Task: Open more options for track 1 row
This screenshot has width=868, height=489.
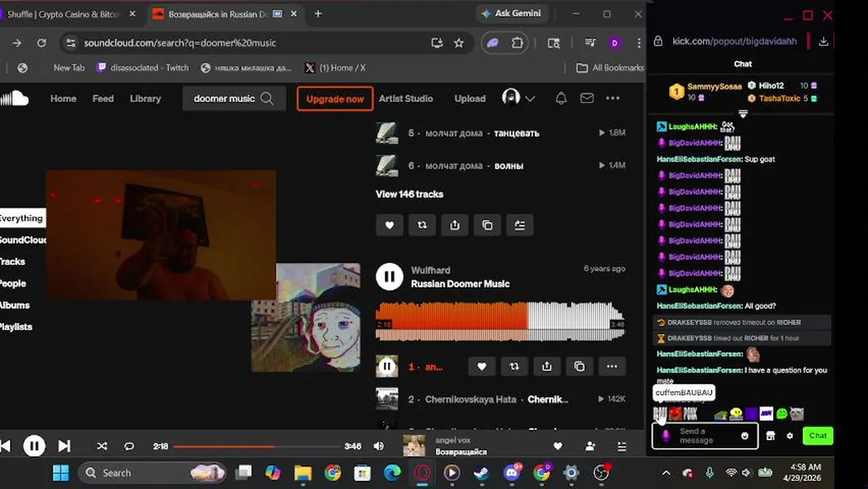Action: [612, 367]
